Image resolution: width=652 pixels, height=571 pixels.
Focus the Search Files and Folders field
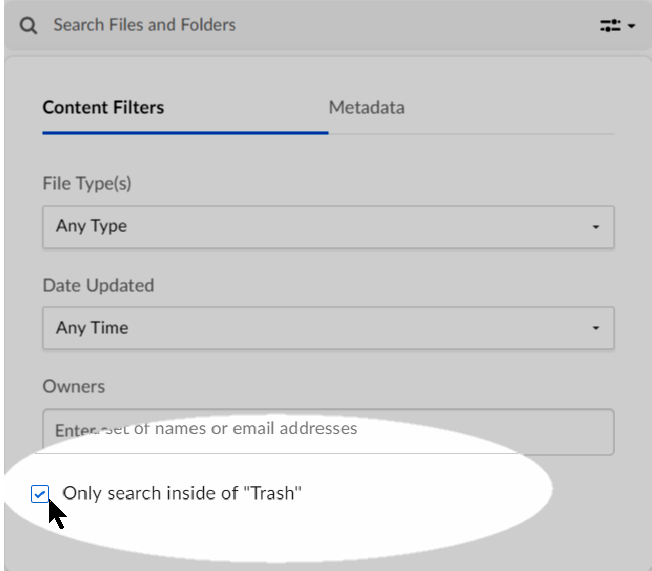pyautogui.click(x=300, y=25)
